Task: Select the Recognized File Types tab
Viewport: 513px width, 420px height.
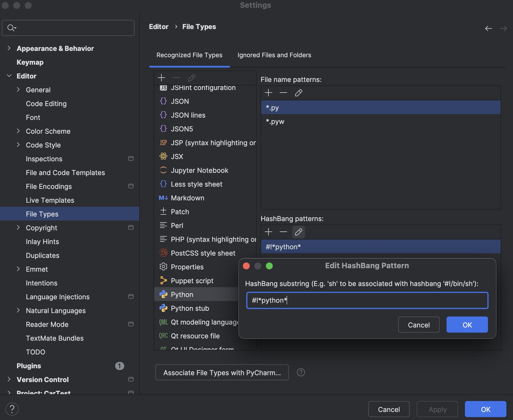Action: [x=189, y=55]
